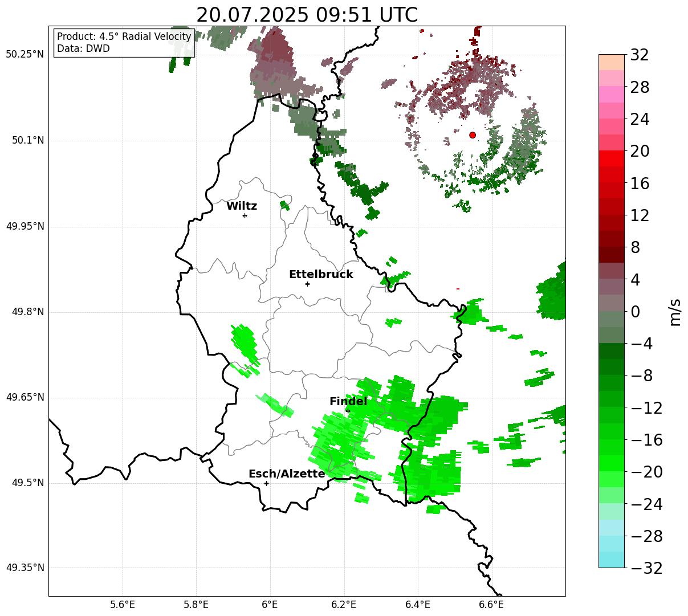Select the peach swatch at colorbar top
The height and width of the screenshot is (616, 688).
pyautogui.click(x=612, y=62)
